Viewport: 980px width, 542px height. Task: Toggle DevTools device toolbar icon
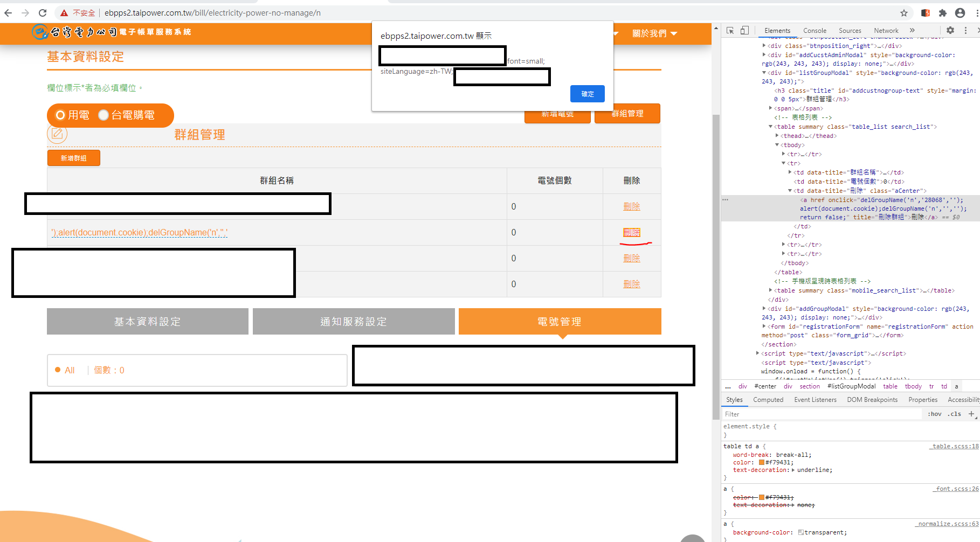pyautogui.click(x=744, y=31)
